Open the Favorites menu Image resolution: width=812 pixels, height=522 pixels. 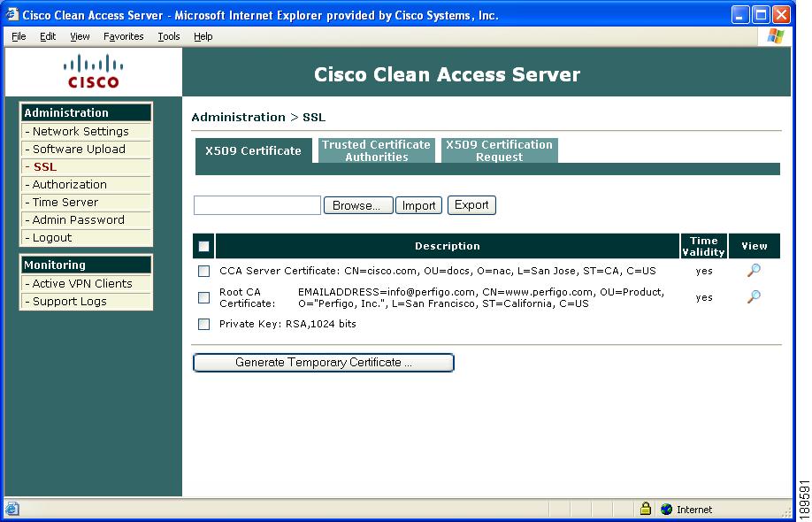point(123,36)
